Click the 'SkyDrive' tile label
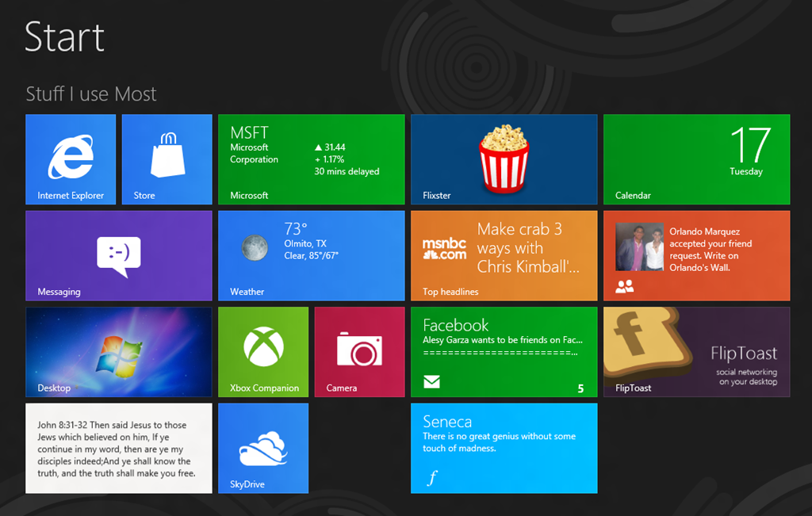The width and height of the screenshot is (812, 516). pyautogui.click(x=247, y=484)
